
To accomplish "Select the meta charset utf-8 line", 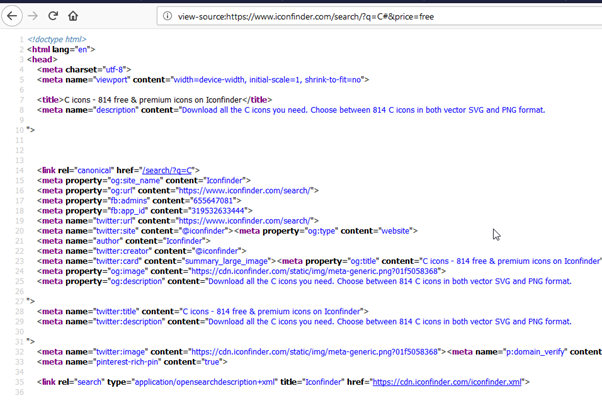I will (x=84, y=70).
